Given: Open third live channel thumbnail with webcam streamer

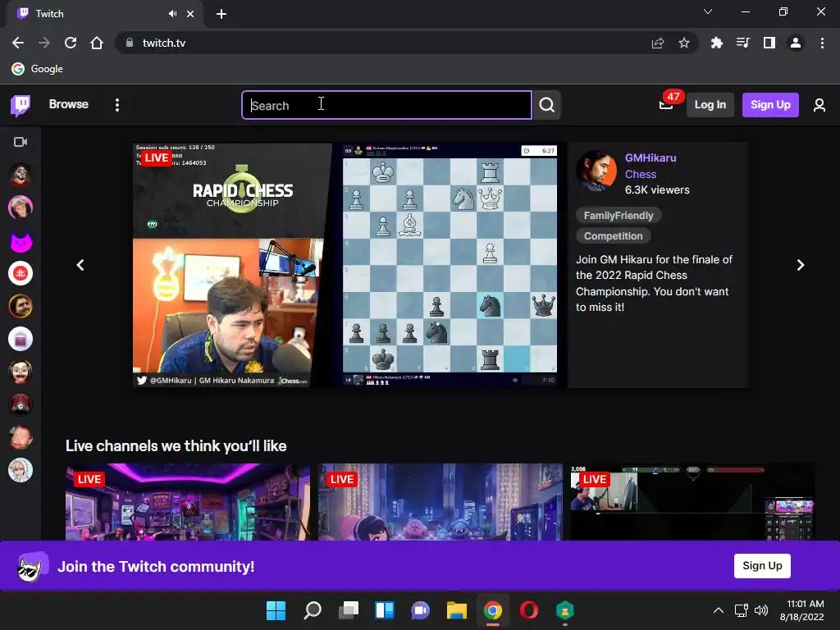Looking at the screenshot, I should (x=692, y=502).
